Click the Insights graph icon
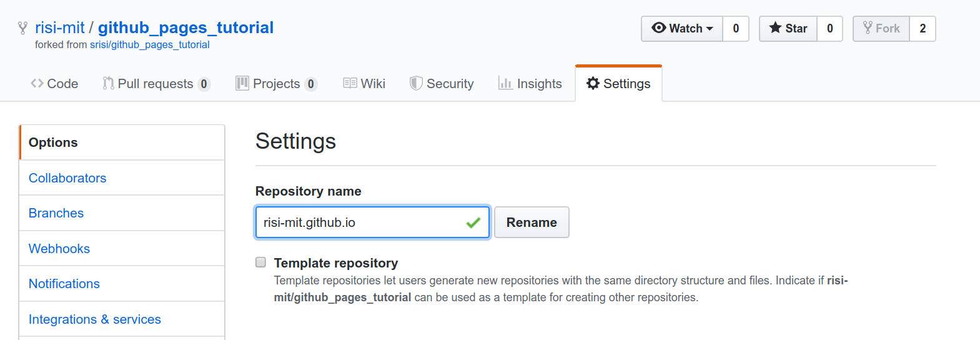The height and width of the screenshot is (340, 980). tap(505, 83)
